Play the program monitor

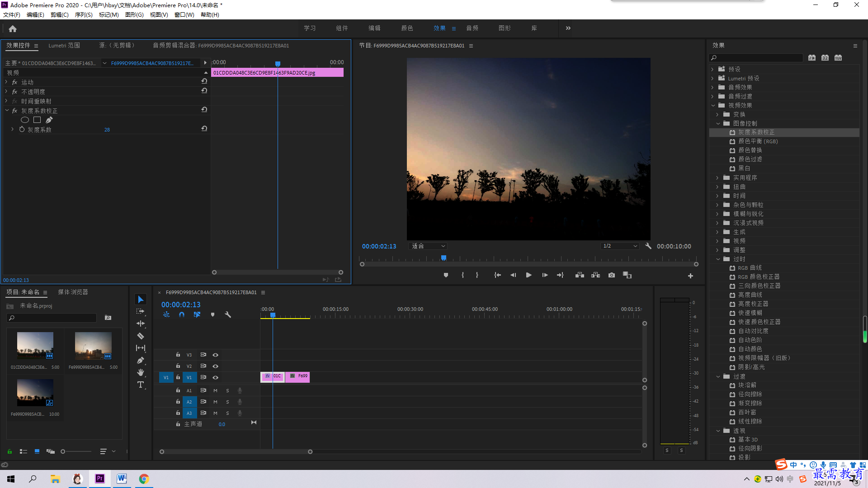click(x=528, y=275)
